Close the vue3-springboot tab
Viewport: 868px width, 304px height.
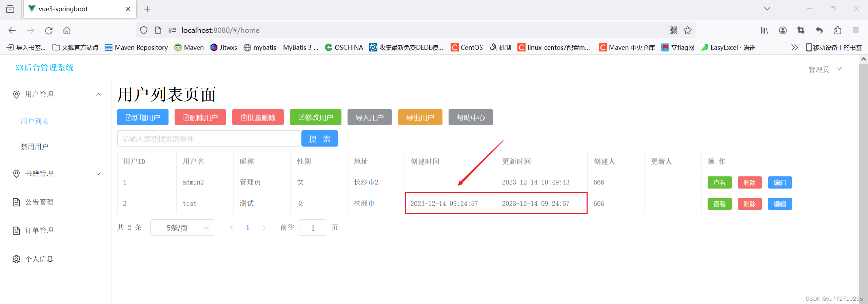point(128,9)
